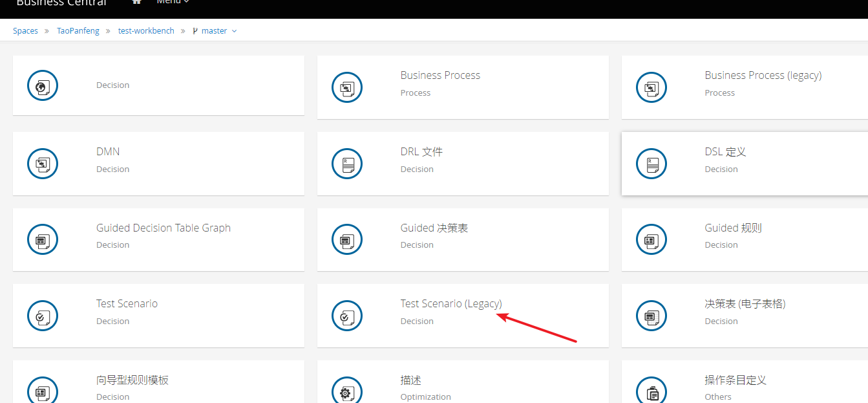The width and height of the screenshot is (868, 403).
Task: Select the Guided Decision Table Graph title
Action: point(164,228)
